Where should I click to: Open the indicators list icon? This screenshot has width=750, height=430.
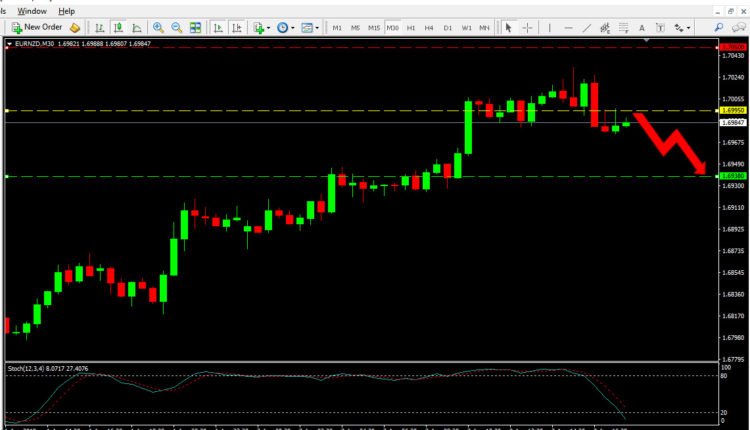click(x=259, y=28)
